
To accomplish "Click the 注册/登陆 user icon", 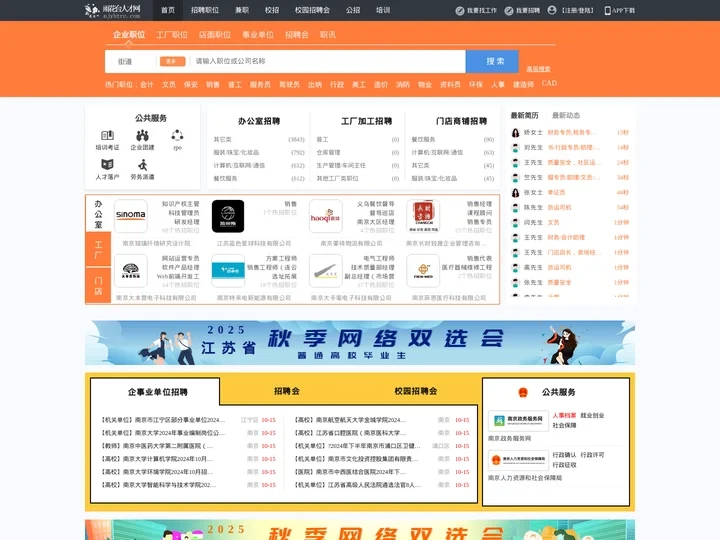I will (552, 10).
